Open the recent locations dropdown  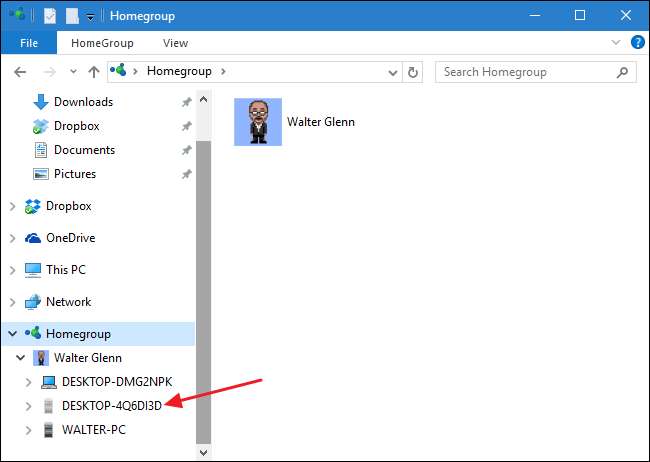tap(73, 72)
